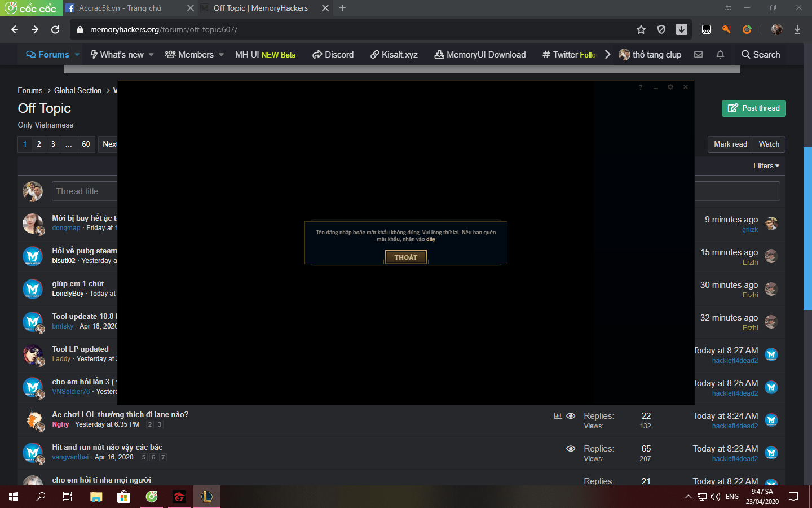Open MemoryUI Download nav link
Image resolution: width=812 pixels, height=508 pixels.
[480, 55]
